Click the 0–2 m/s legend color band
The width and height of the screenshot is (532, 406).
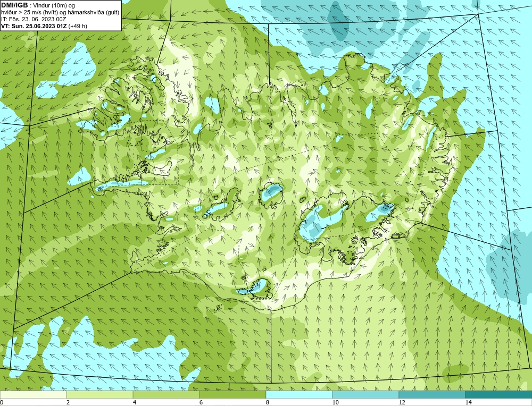tap(33, 394)
